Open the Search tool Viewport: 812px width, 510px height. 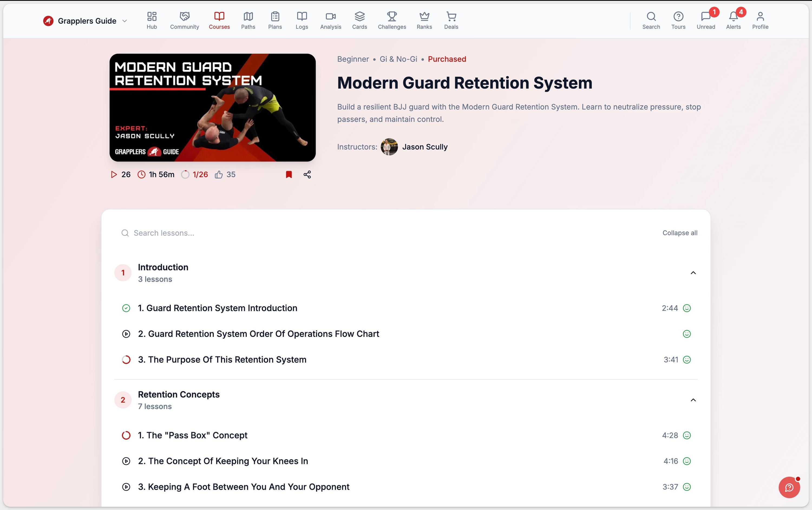point(651,21)
